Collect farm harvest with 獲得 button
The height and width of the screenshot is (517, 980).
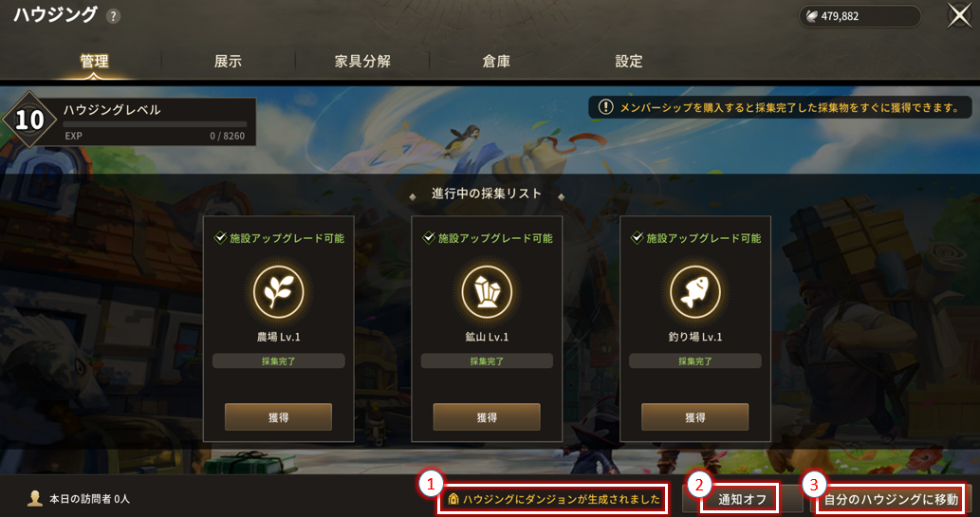click(278, 417)
